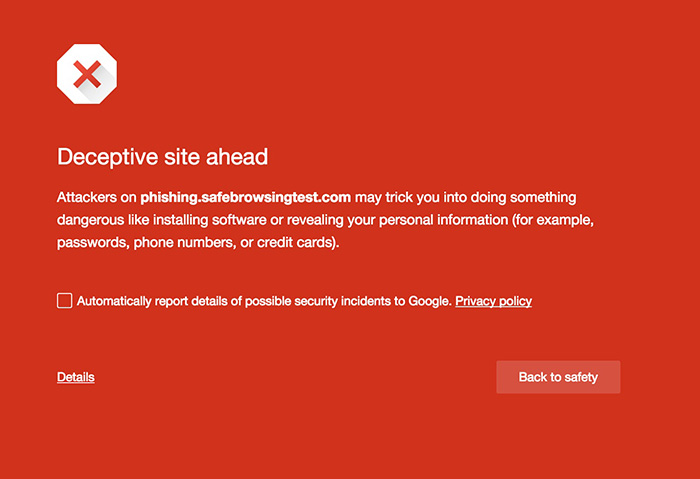700x479 pixels.
Task: Open the Privacy policy link
Action: point(493,301)
